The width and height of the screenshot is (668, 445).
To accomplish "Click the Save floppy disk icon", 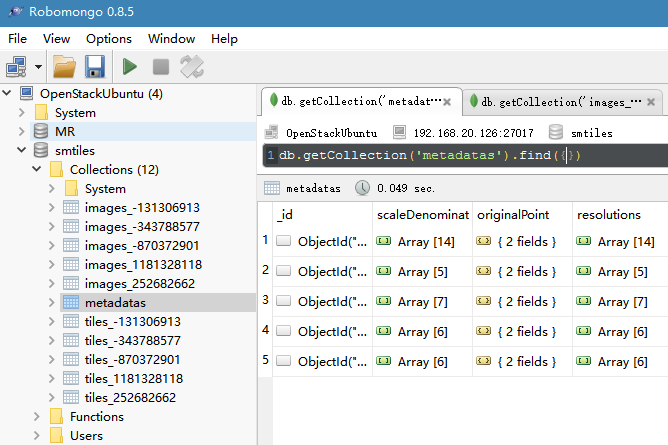I will tap(95, 67).
